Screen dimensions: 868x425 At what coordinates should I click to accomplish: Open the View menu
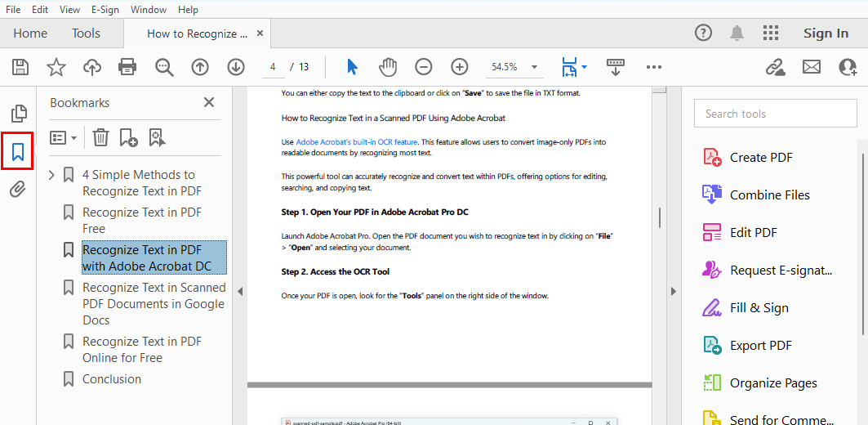69,10
